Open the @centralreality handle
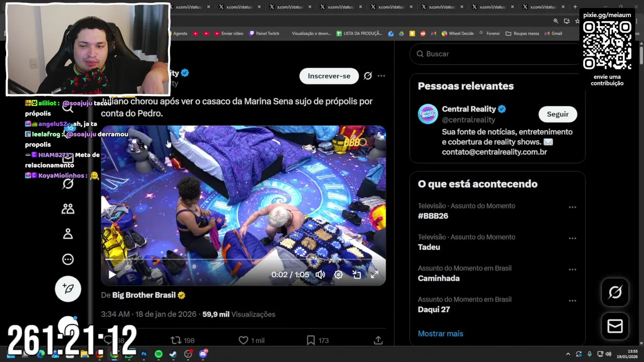Screen dimensions: 644x362 click(x=468, y=120)
